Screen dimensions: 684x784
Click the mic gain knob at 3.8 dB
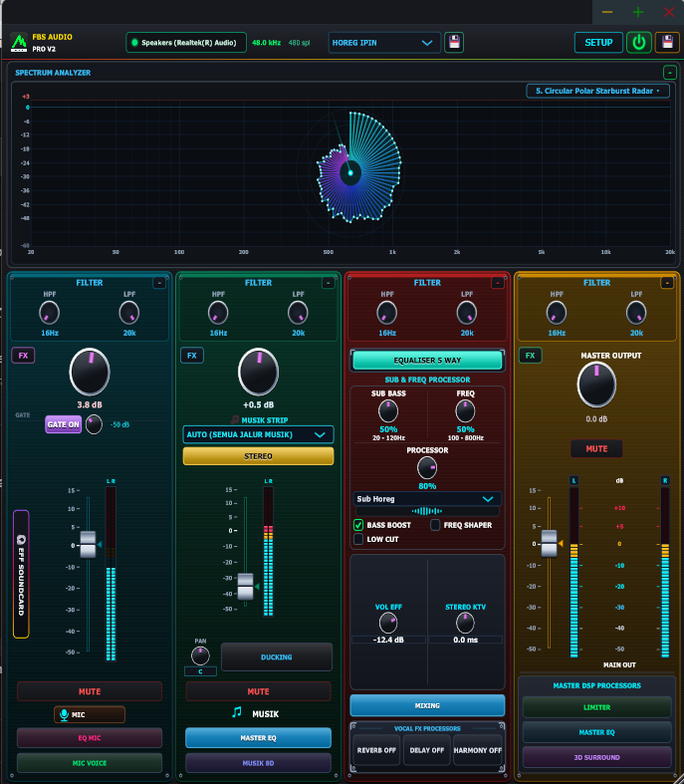(x=90, y=372)
